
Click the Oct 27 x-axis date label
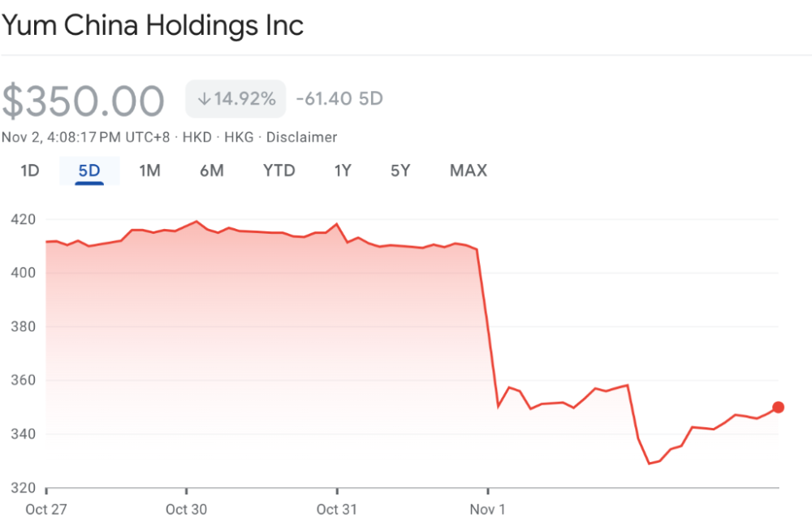pyautogui.click(x=46, y=510)
